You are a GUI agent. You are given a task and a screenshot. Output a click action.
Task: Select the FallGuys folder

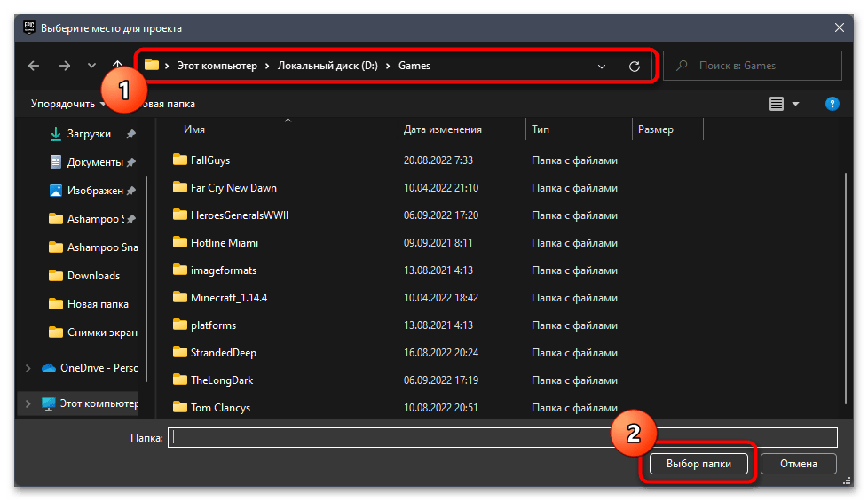(210, 160)
